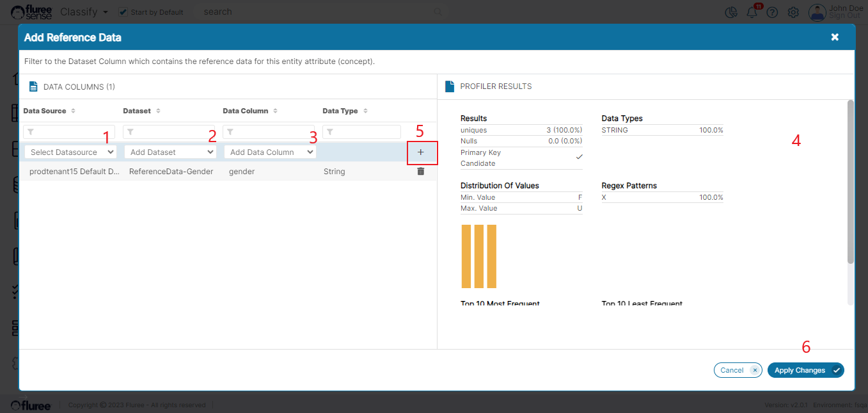Click the John Doe user avatar
Image resolution: width=868 pixels, height=413 pixels.
click(x=817, y=12)
